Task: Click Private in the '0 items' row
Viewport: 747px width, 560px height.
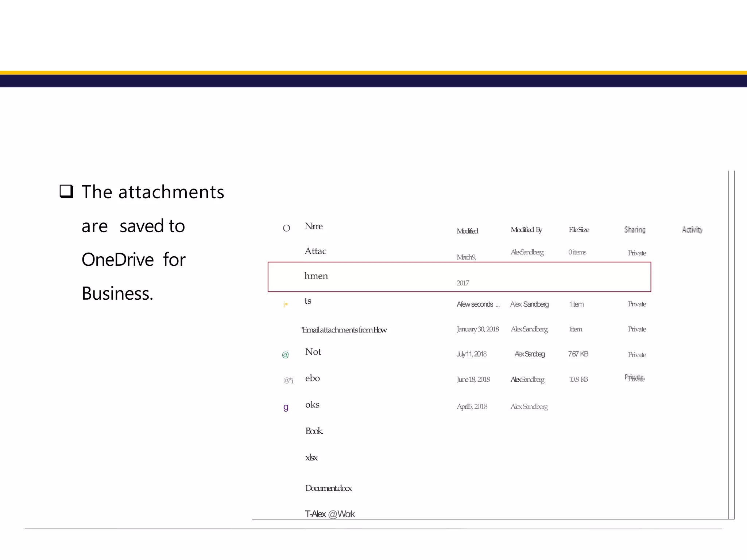Action: pos(637,253)
